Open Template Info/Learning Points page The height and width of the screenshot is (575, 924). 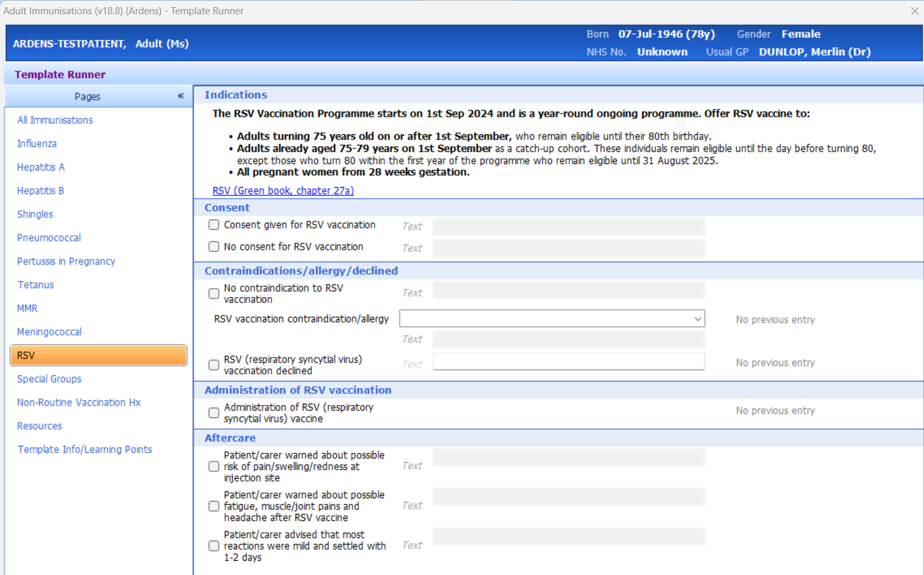[84, 449]
